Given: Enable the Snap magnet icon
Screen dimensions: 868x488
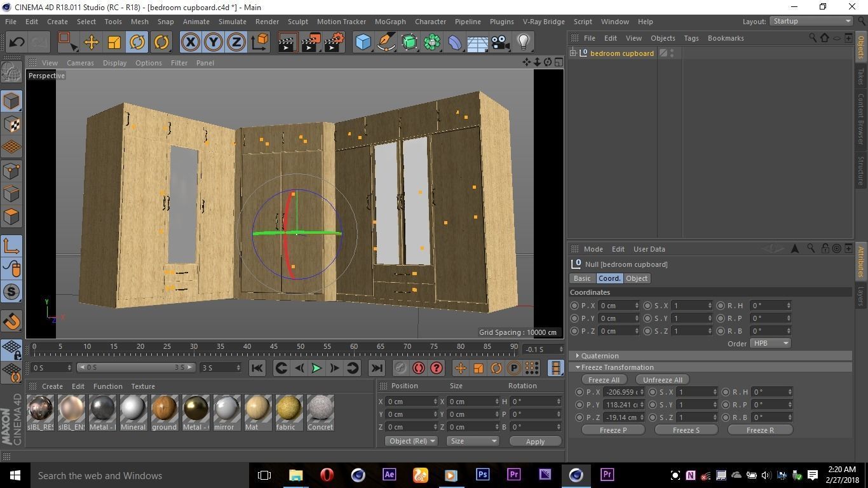Looking at the screenshot, I should pos(11,321).
